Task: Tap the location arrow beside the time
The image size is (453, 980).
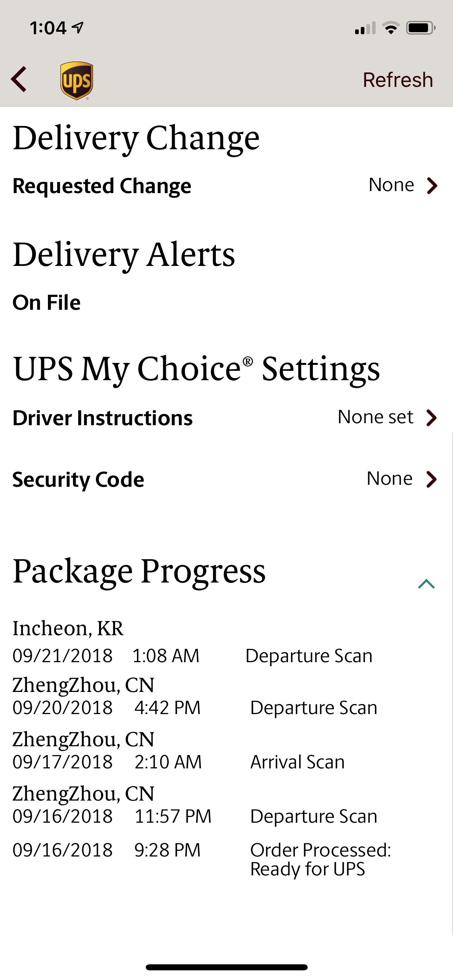Action: click(78, 27)
